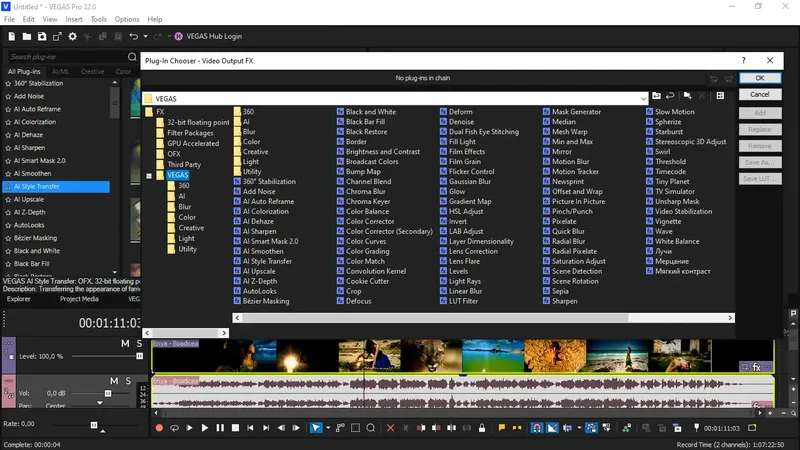
Task: Open the File menu
Action: click(9, 19)
